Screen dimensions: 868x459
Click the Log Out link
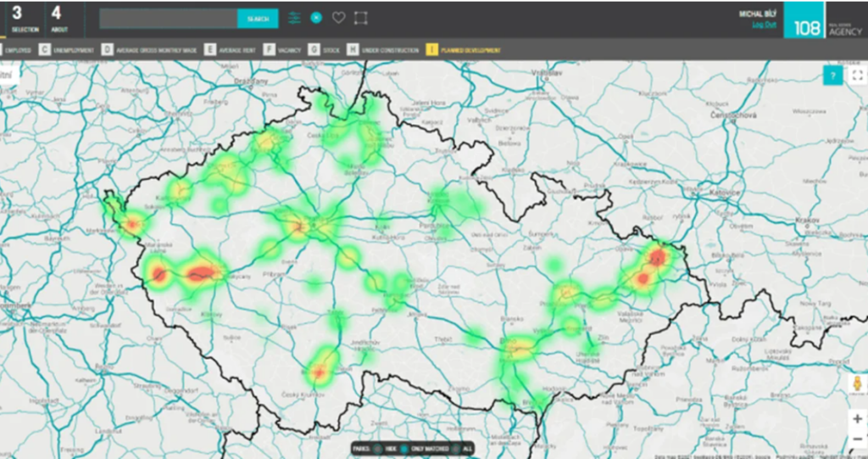click(x=764, y=25)
